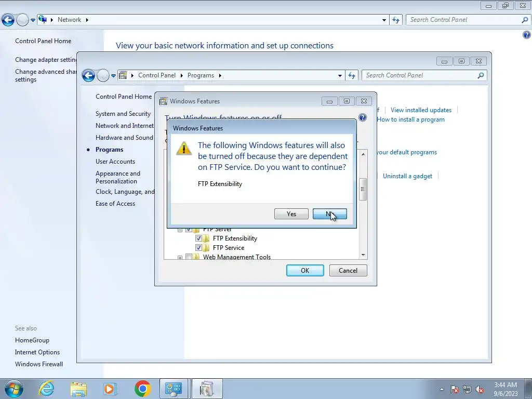Toggle the Web Management Tools checkbox
Image resolution: width=532 pixels, height=399 pixels.
[x=189, y=257]
